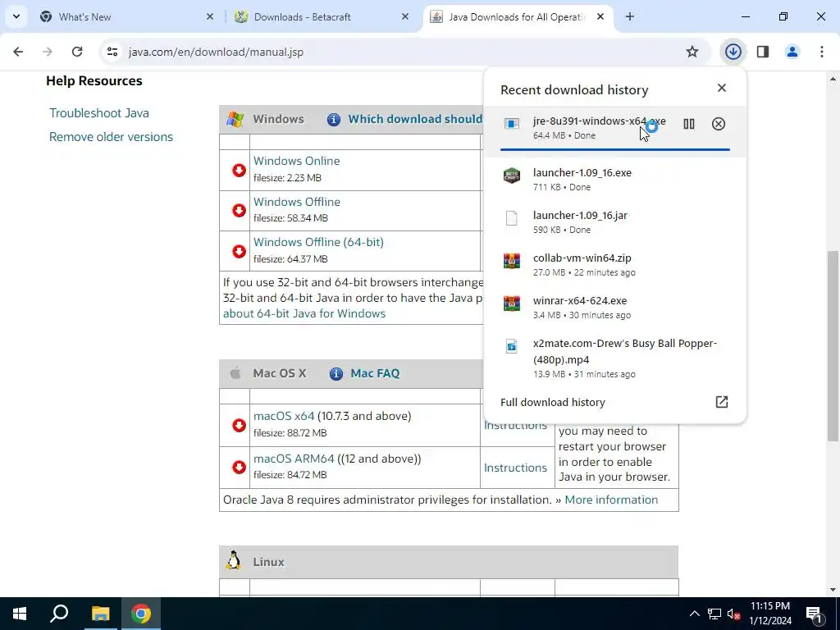Show hidden system tray icons chevron
The image size is (840, 630).
tap(694, 614)
